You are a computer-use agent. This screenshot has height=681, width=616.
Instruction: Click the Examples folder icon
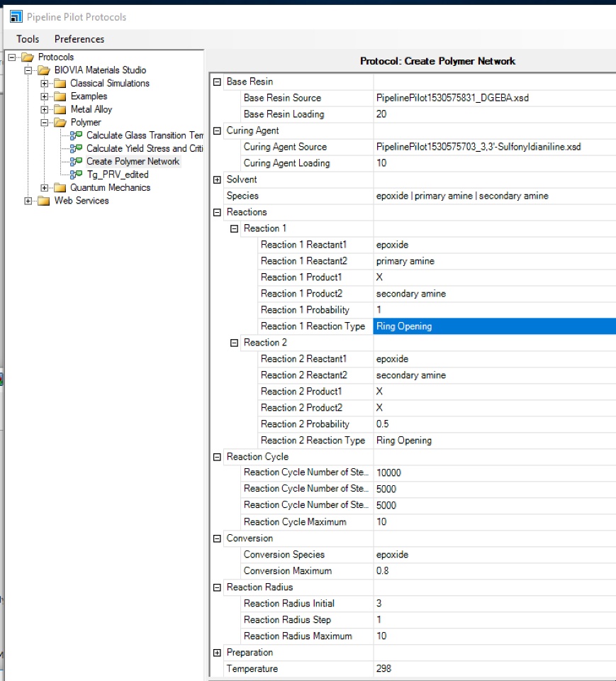click(60, 96)
